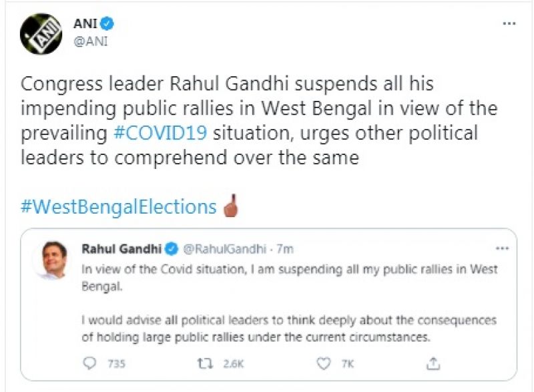Share Rahul Gandhi's tweet via the share icon
Image resolution: width=534 pixels, height=392 pixels.
point(433,364)
